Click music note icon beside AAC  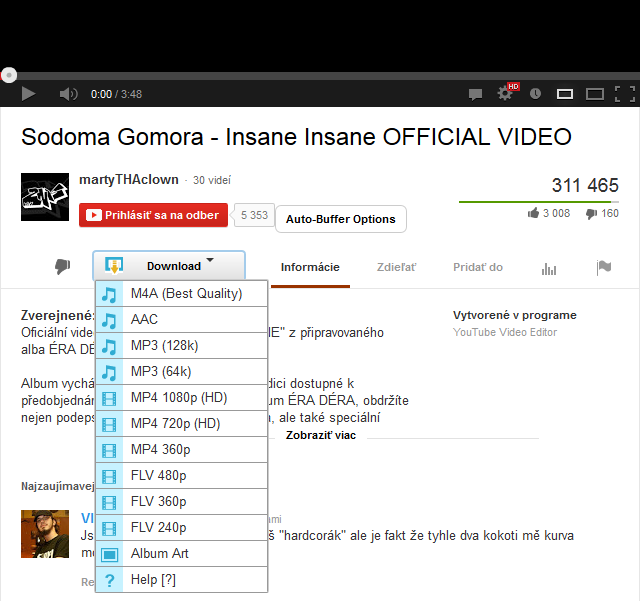pyautogui.click(x=109, y=321)
